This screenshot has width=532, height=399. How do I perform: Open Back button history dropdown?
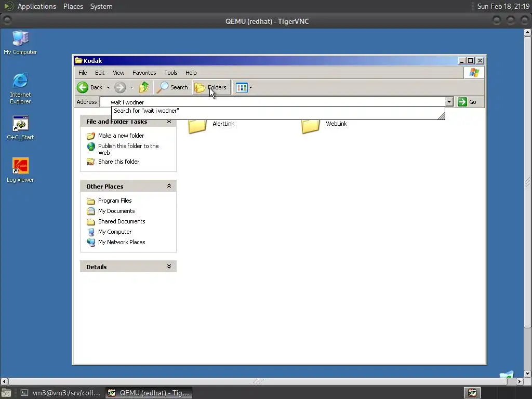pos(108,87)
